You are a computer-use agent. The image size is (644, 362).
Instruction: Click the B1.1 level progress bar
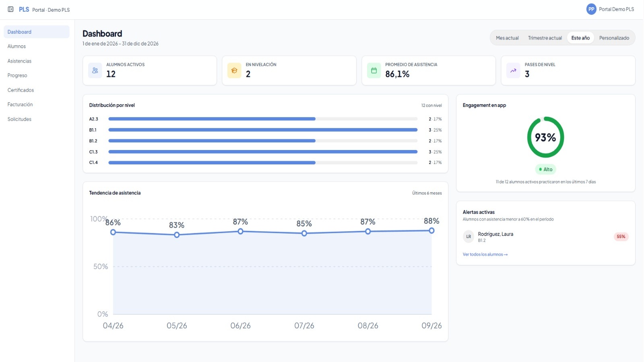[x=263, y=130]
